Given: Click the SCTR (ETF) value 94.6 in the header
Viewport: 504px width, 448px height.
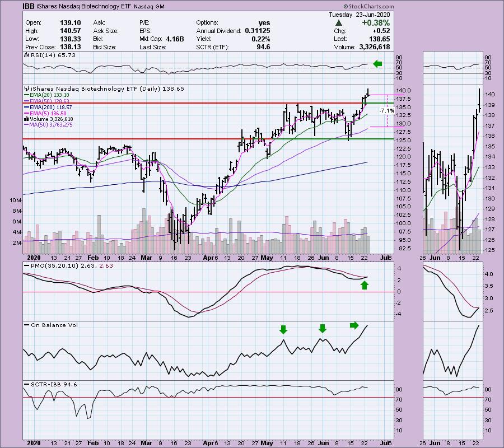Looking at the screenshot, I should click(x=263, y=47).
